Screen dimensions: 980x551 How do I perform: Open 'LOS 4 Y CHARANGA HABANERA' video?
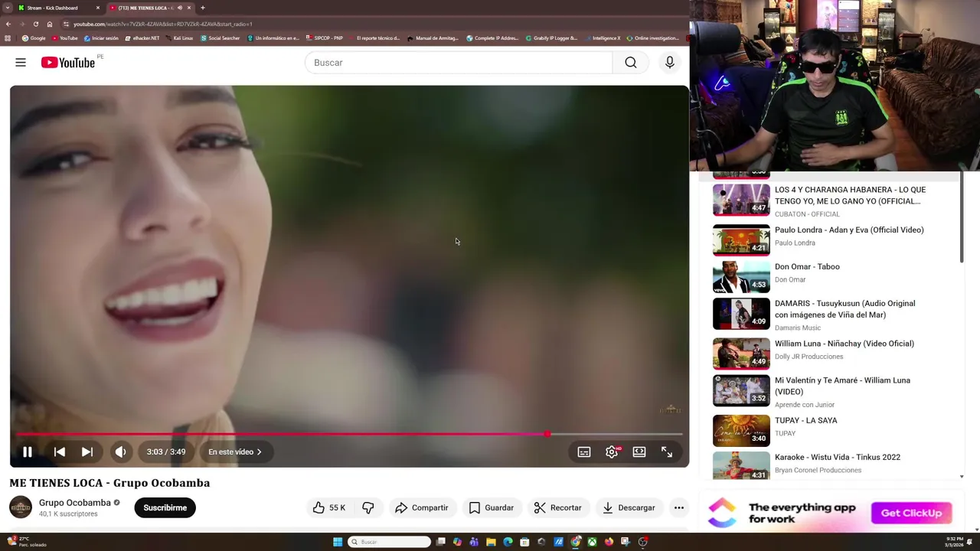point(850,195)
